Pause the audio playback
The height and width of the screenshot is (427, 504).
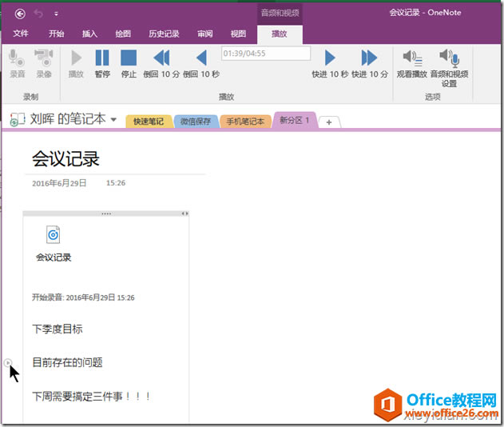[x=102, y=58]
